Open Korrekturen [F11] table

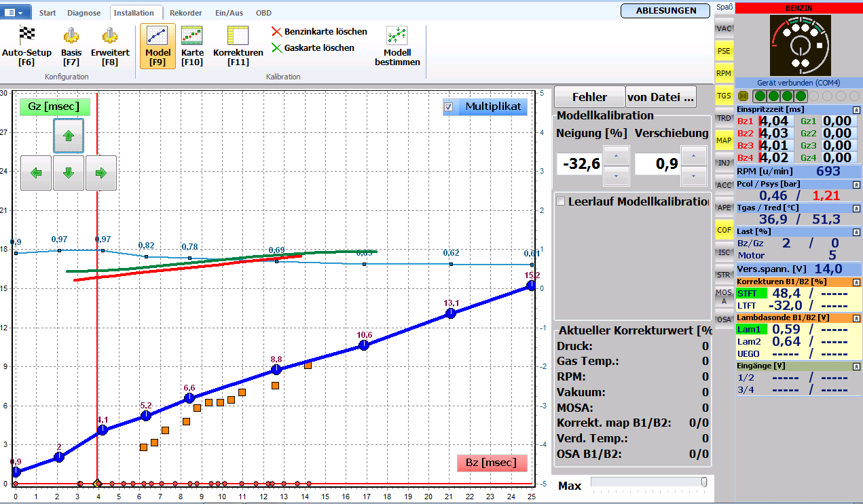click(238, 46)
